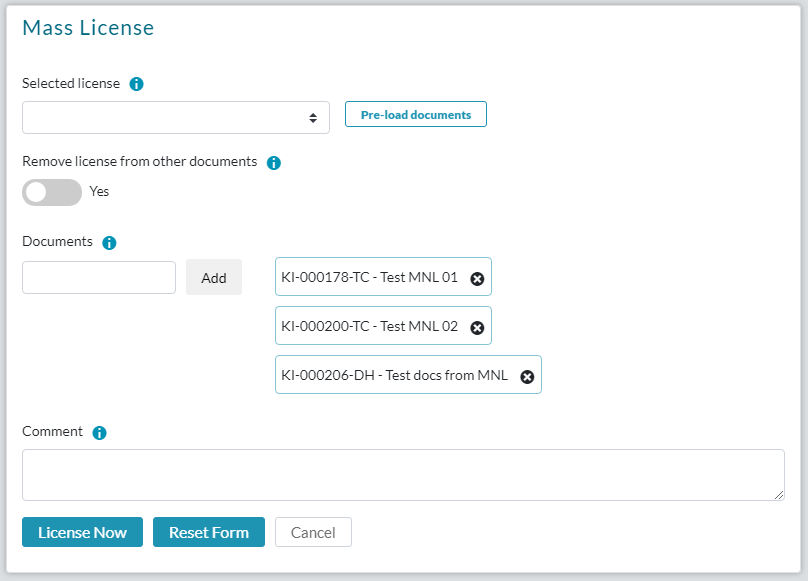The height and width of the screenshot is (581, 808).
Task: Click the Add button for documents
Action: pyautogui.click(x=214, y=278)
